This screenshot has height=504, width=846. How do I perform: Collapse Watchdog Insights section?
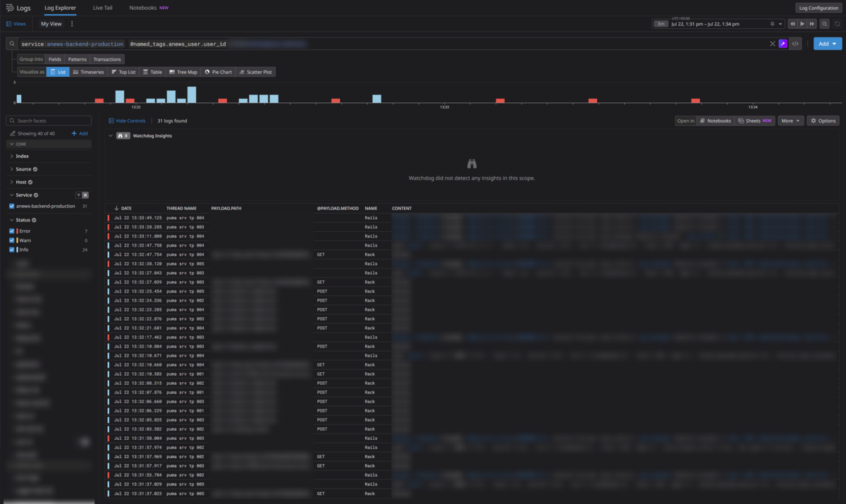(x=111, y=135)
